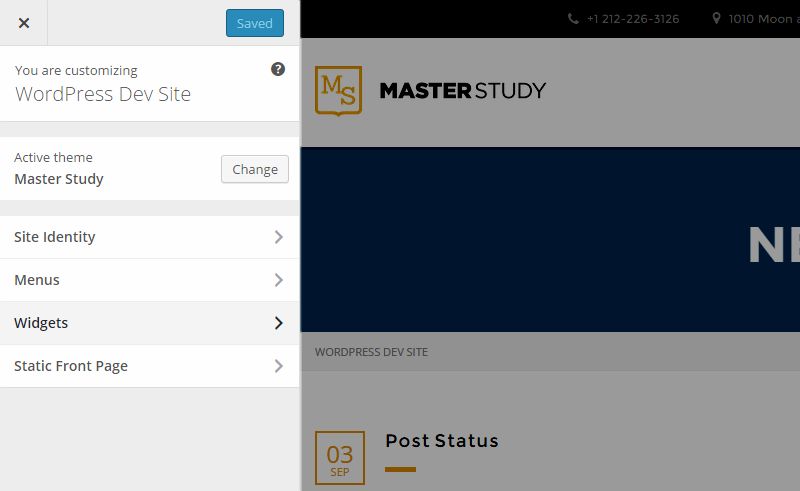Click the 1010 Moon address text

[x=764, y=19]
